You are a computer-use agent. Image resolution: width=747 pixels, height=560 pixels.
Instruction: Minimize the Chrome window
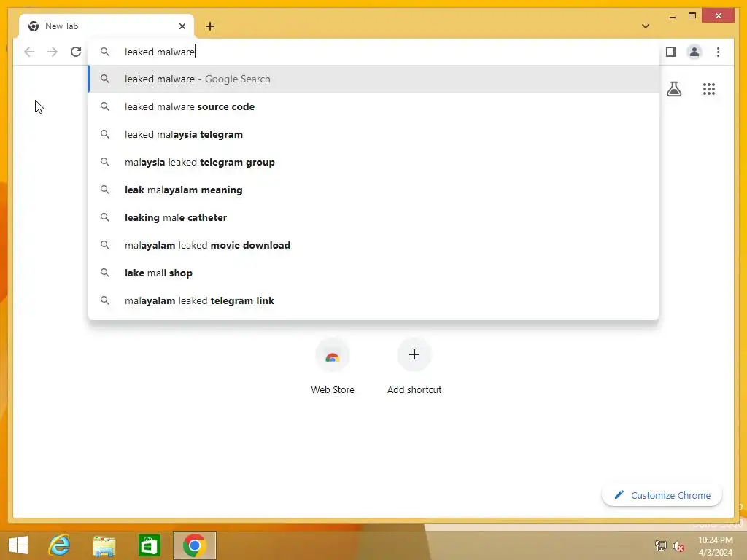coord(672,16)
